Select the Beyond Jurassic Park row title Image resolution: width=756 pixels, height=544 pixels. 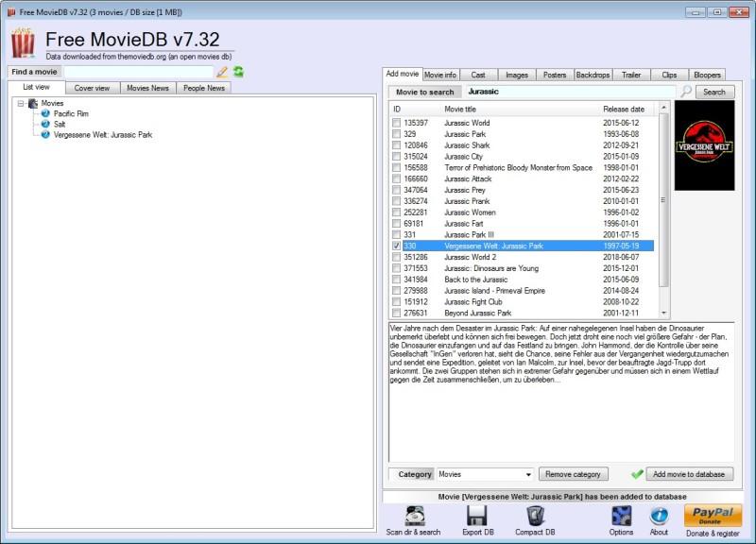coord(477,313)
